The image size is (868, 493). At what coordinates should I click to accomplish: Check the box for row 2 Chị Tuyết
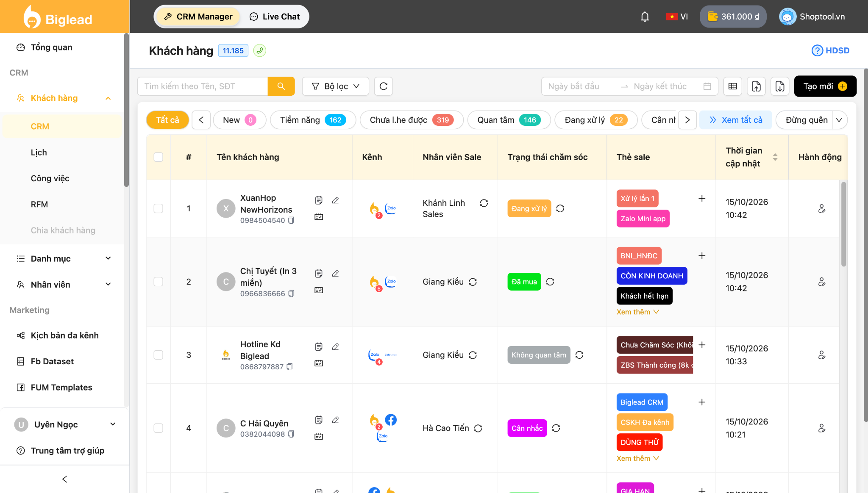(159, 282)
